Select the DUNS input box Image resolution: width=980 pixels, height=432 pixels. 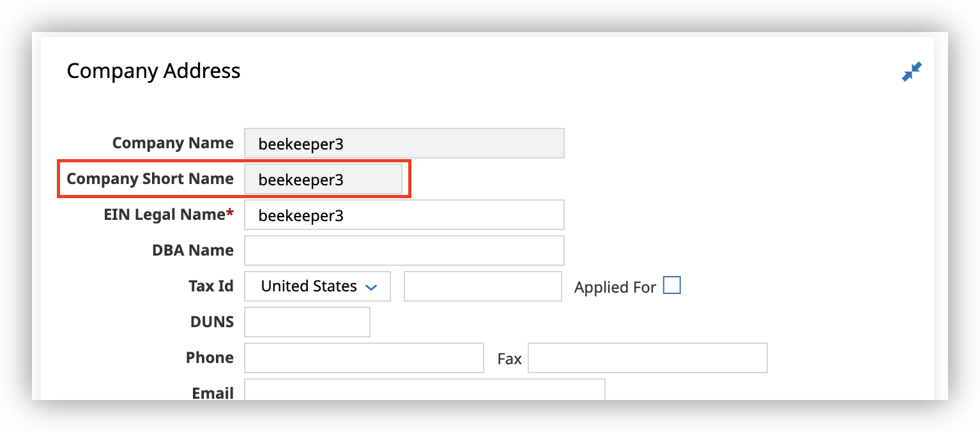tap(307, 322)
